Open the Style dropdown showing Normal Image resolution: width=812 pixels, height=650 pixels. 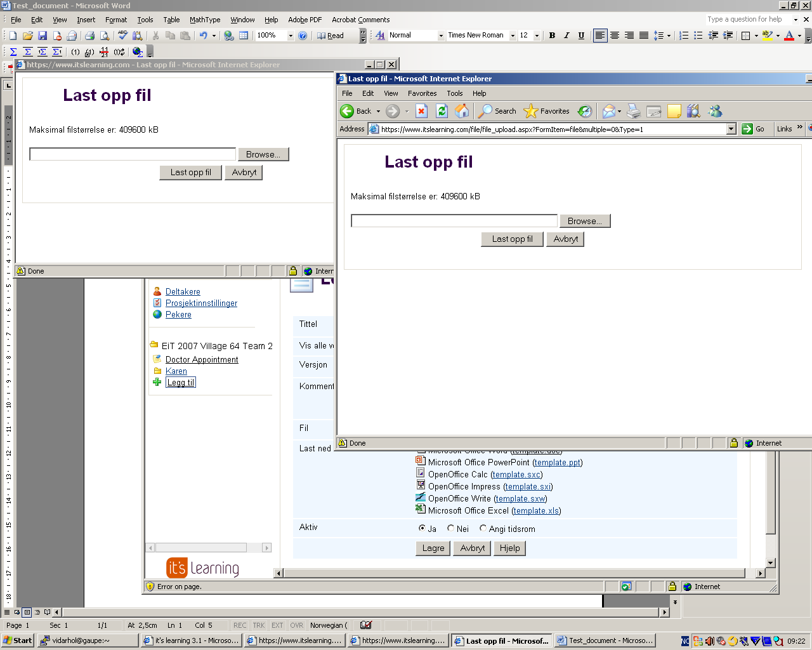coord(441,36)
